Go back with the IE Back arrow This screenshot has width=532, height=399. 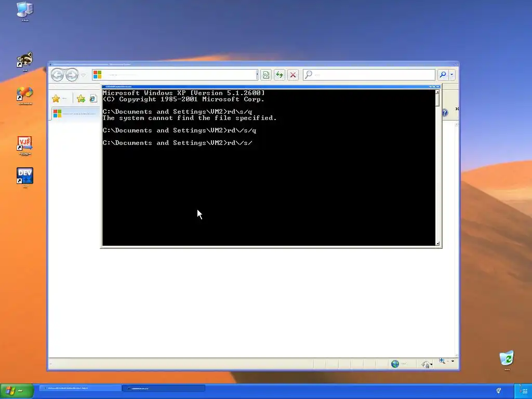coord(57,75)
